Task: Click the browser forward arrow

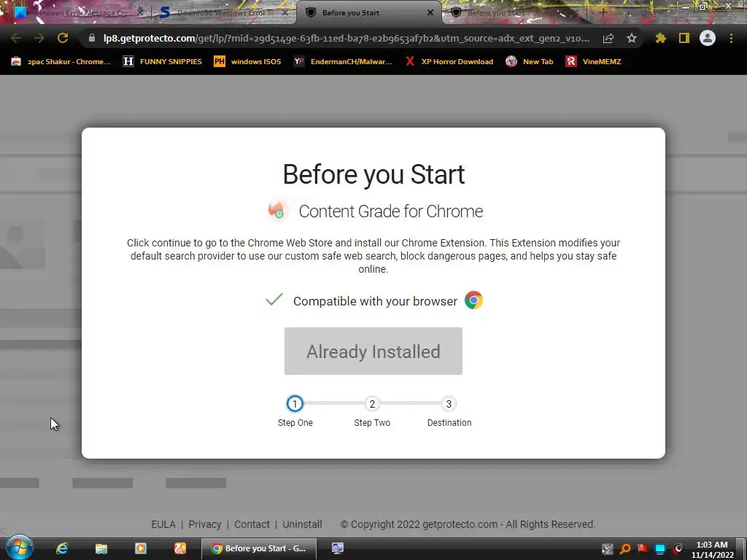Action: [39, 38]
